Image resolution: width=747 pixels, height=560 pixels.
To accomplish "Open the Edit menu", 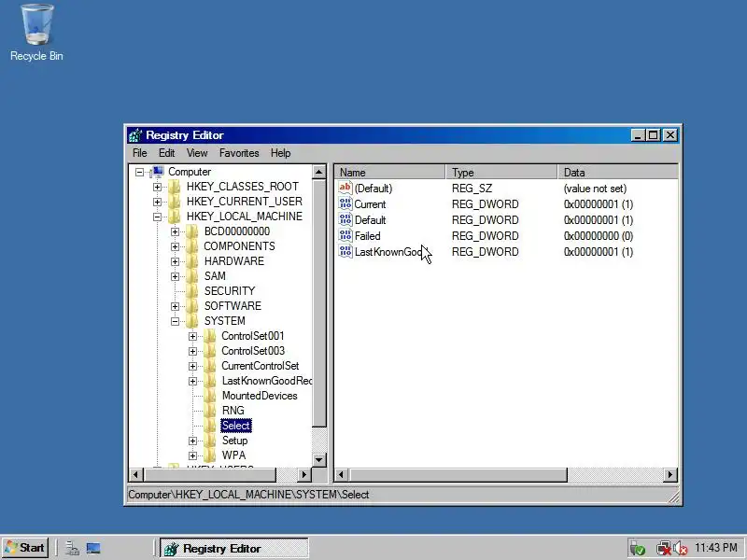I will 167,153.
